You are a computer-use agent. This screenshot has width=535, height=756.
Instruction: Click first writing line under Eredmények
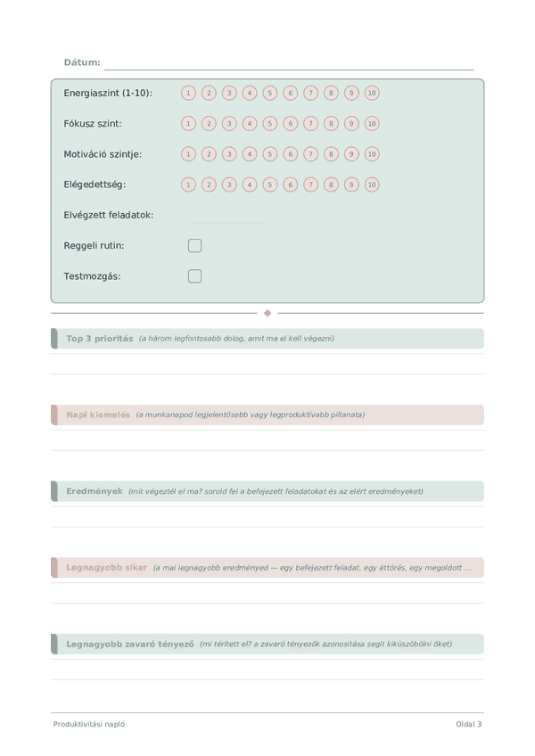coord(267,517)
